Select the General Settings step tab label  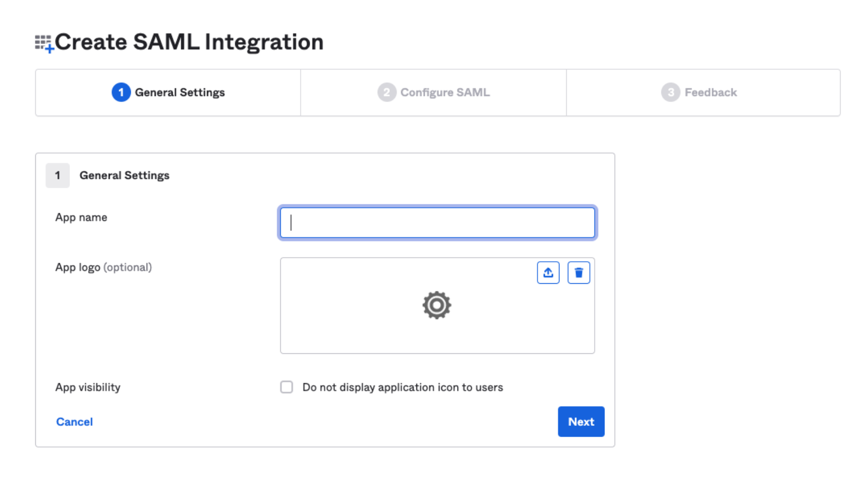coord(180,92)
